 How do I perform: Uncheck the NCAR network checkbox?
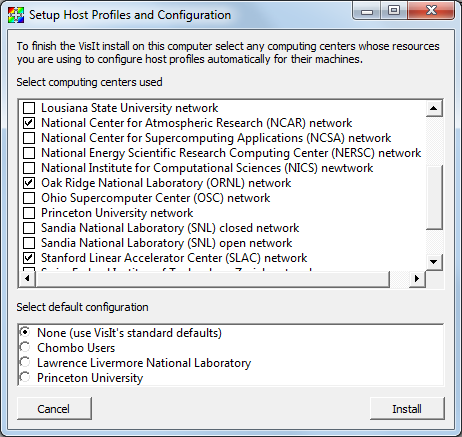[x=29, y=123]
